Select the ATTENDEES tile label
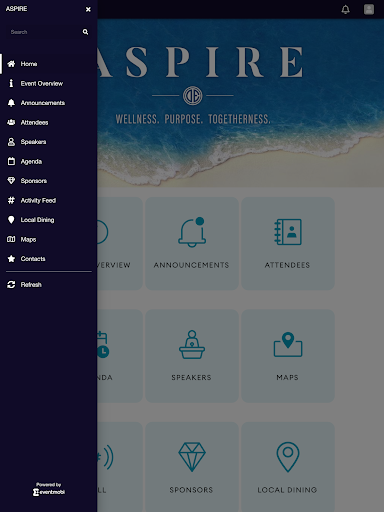 point(287,265)
